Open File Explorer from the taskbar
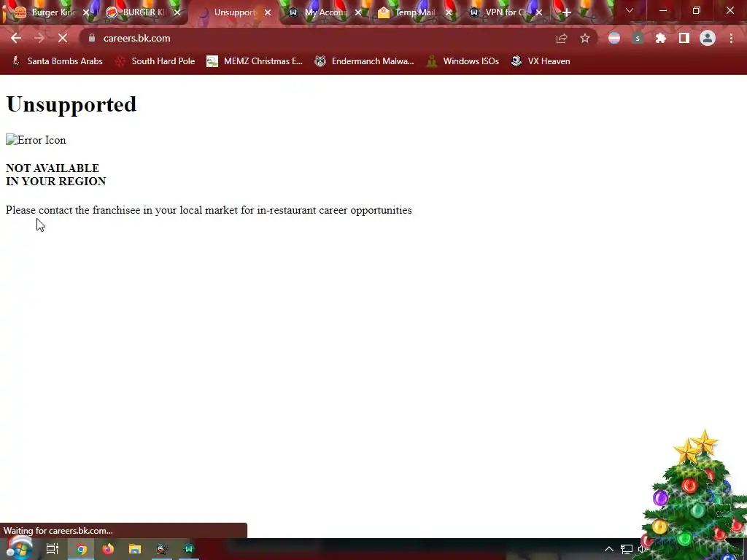 pyautogui.click(x=135, y=549)
